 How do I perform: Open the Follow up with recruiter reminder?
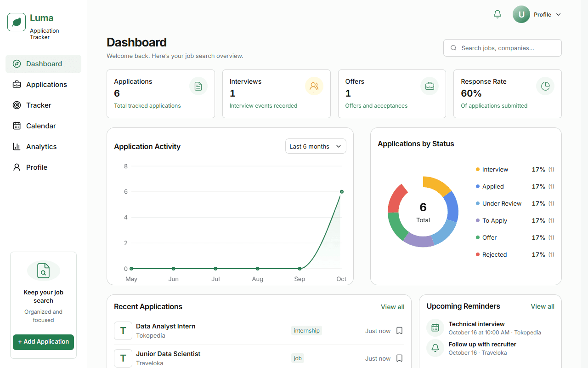pos(491,348)
